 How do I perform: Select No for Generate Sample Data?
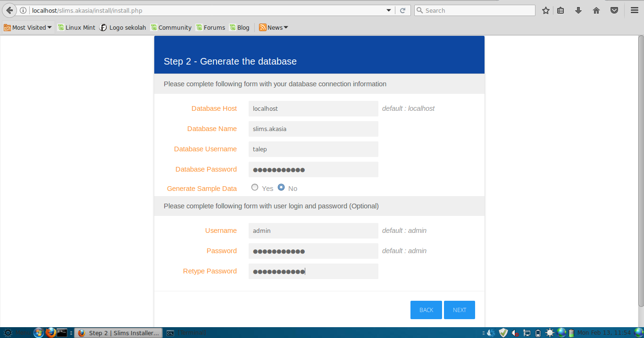pos(281,187)
